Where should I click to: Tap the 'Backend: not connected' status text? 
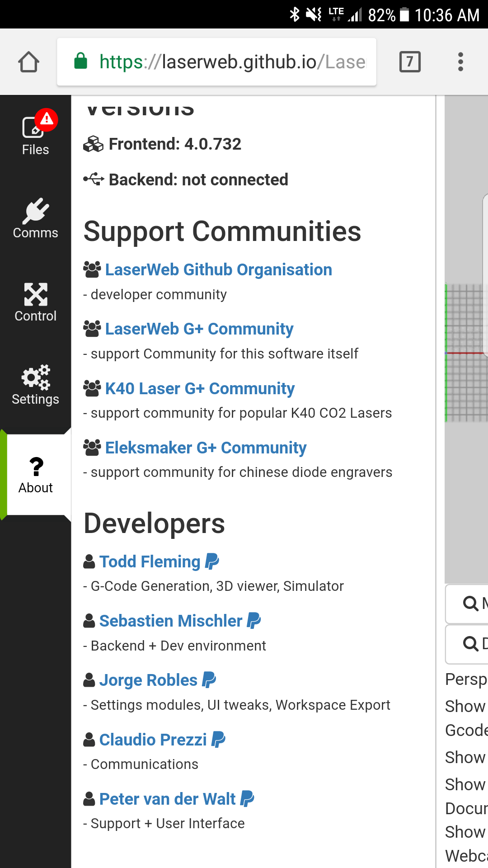[198, 180]
